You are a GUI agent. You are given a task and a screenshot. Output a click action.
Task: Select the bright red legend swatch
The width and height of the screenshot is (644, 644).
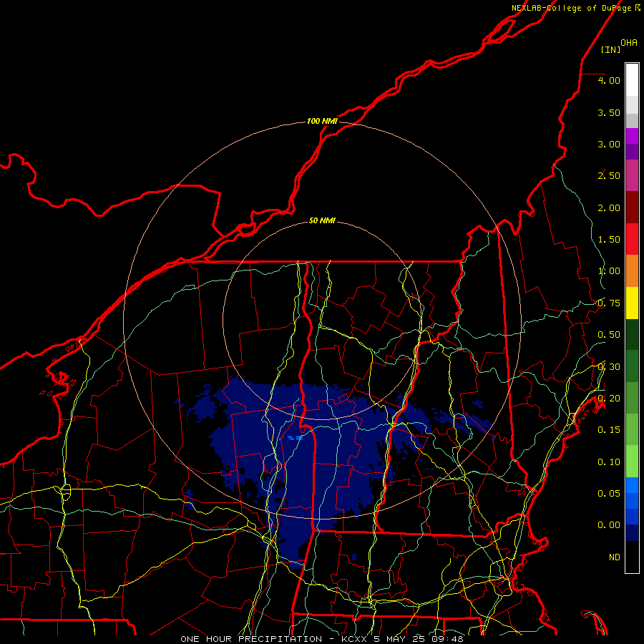[x=632, y=239]
